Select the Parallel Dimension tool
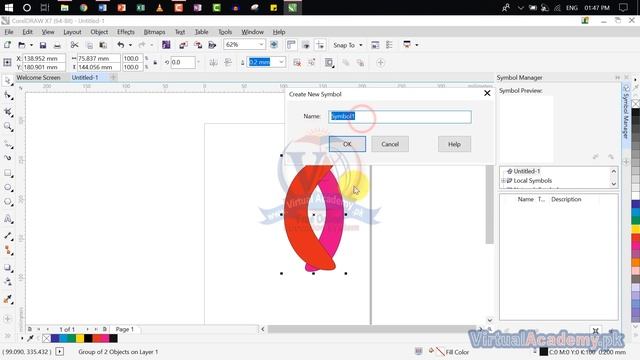Viewport: 640px width, 360px height. pyautogui.click(x=7, y=236)
